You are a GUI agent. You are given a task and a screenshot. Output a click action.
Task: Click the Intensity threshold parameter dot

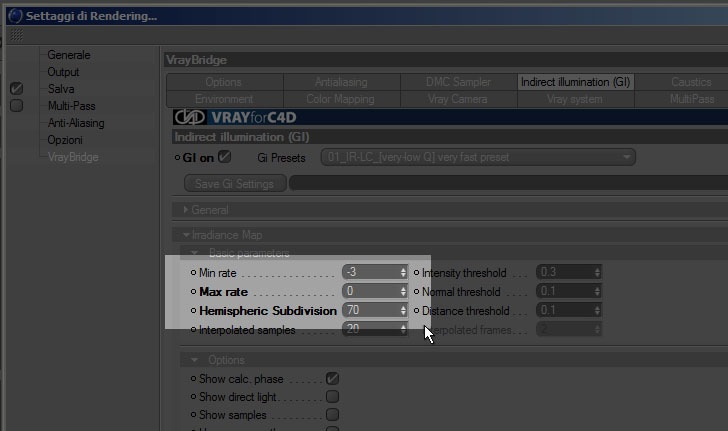coord(416,273)
